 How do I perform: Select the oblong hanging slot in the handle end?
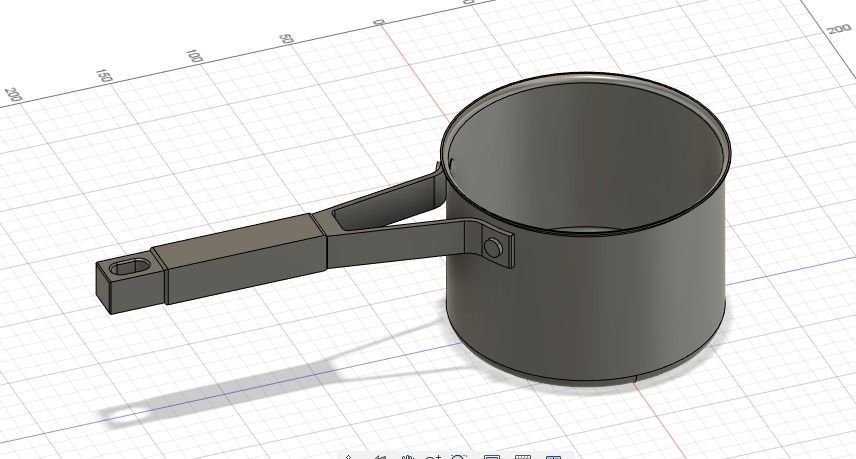tap(130, 267)
